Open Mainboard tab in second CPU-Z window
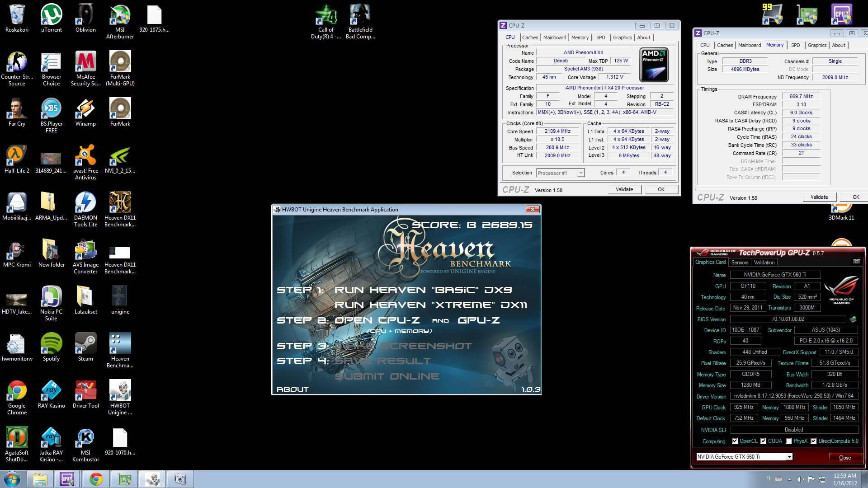Viewport: 868px width, 488px height. tap(749, 45)
